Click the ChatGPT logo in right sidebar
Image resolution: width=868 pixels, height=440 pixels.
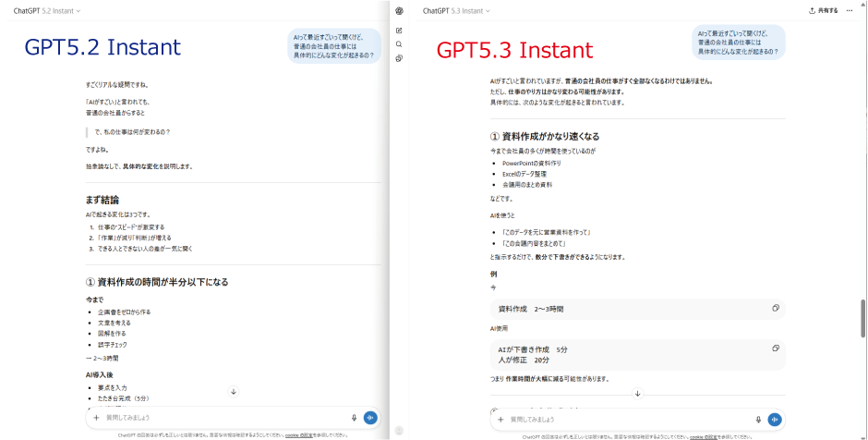pyautogui.click(x=399, y=11)
